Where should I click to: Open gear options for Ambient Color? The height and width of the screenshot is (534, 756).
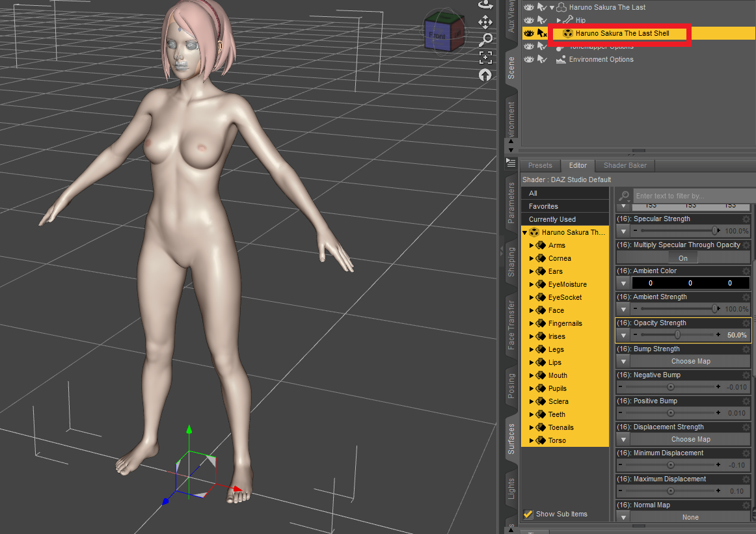746,271
